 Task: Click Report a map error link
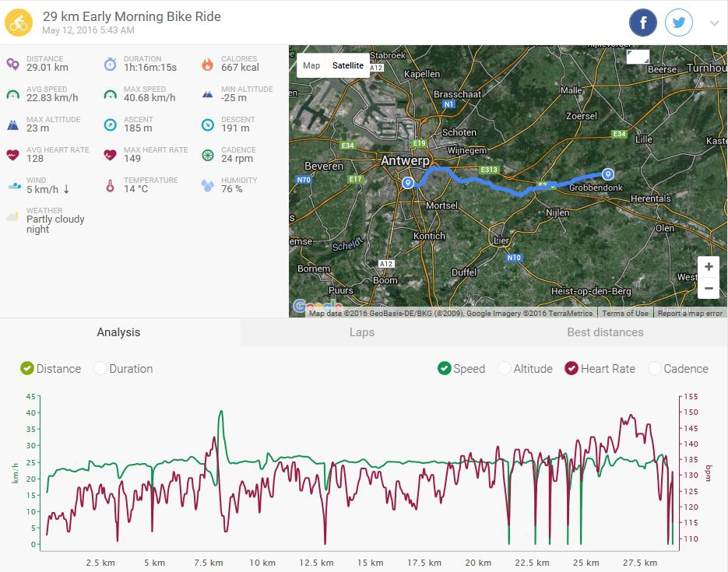690,313
